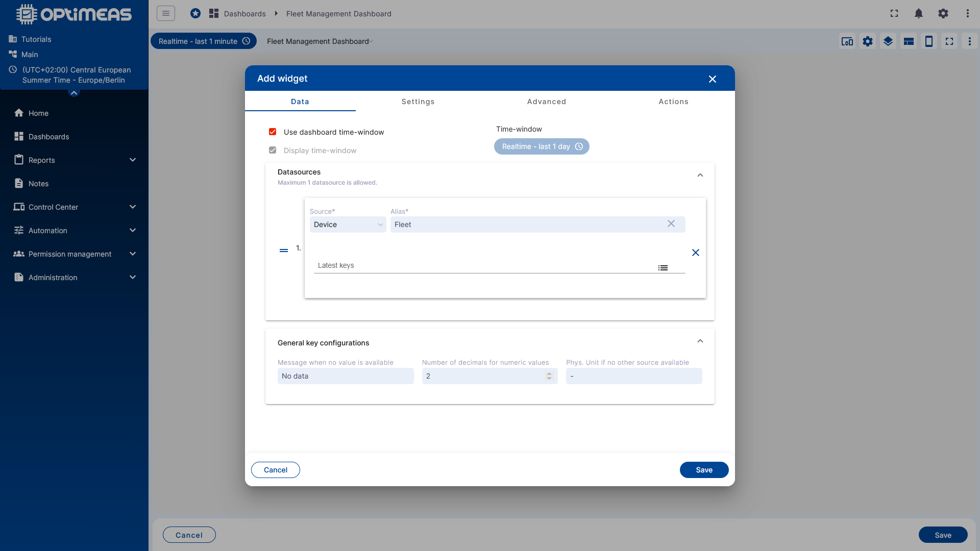Viewport: 980px width, 551px height.
Task: Click the Number of decimals stepper
Action: pyautogui.click(x=549, y=376)
